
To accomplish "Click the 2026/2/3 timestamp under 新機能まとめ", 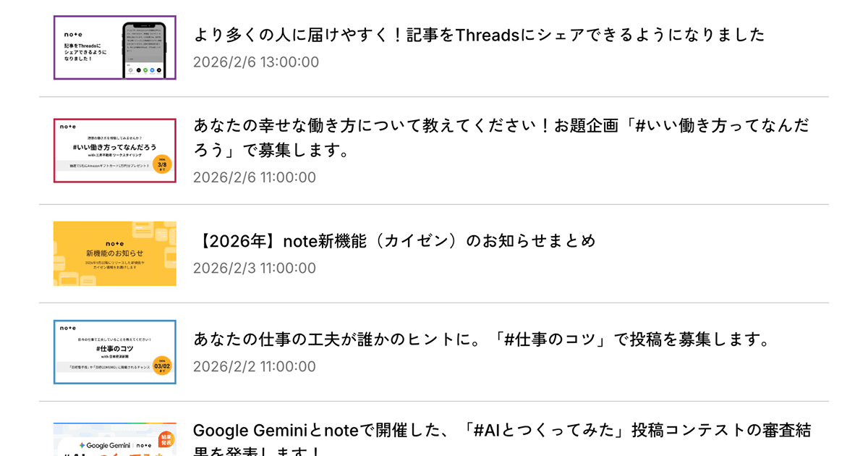I will [254, 268].
